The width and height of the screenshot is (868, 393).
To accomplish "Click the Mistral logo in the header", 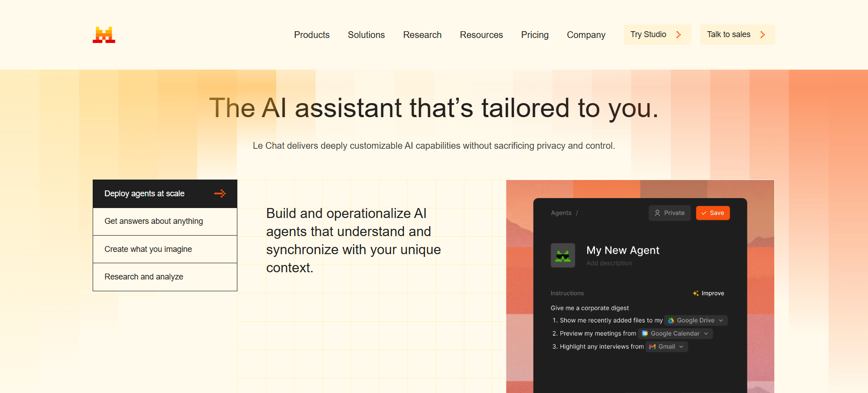I will click(x=104, y=35).
